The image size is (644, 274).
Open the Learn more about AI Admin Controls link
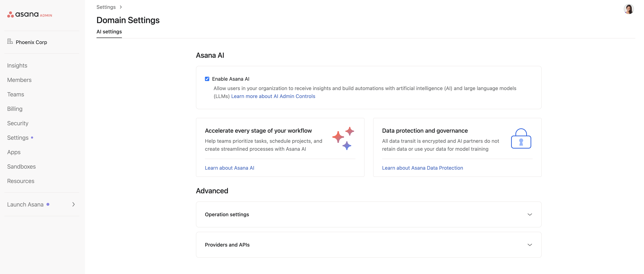[273, 96]
